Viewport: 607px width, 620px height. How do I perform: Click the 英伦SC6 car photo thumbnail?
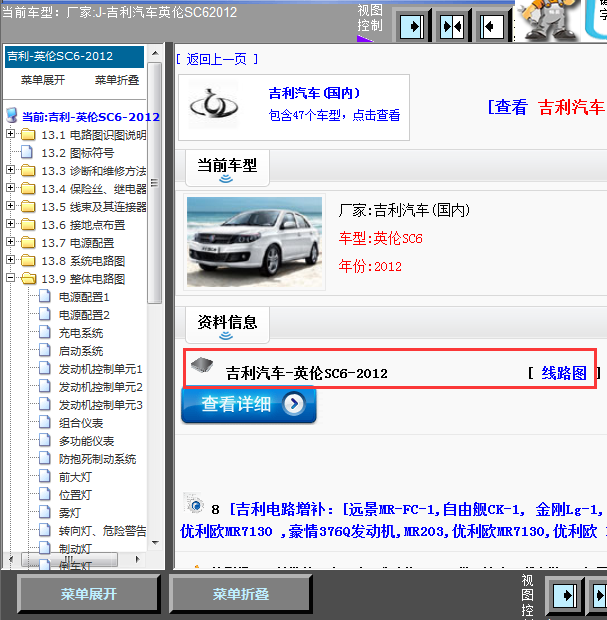click(x=254, y=242)
